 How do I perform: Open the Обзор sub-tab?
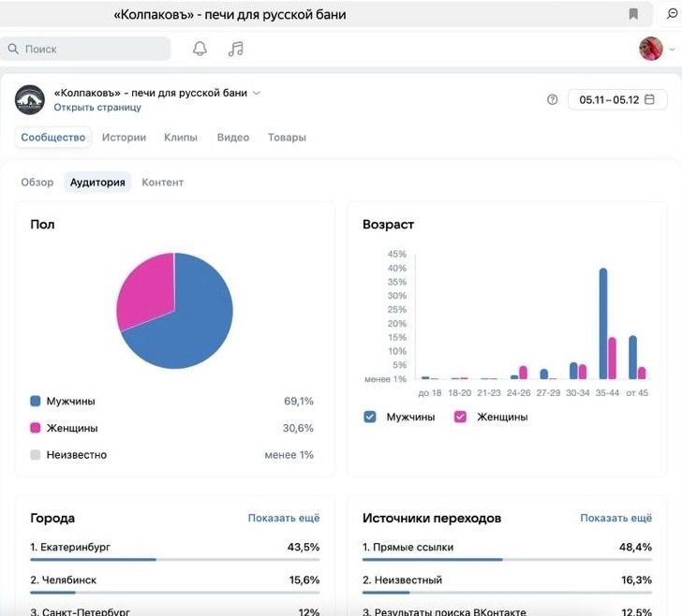37,183
